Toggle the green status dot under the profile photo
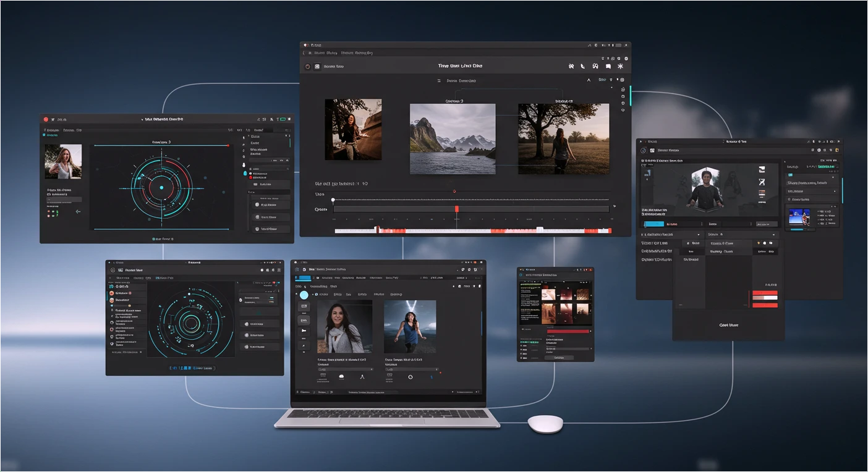868x472 pixels. pyautogui.click(x=53, y=212)
